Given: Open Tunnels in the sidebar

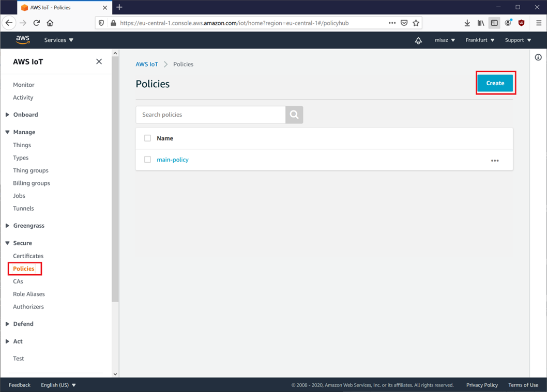Looking at the screenshot, I should pyautogui.click(x=23, y=208).
